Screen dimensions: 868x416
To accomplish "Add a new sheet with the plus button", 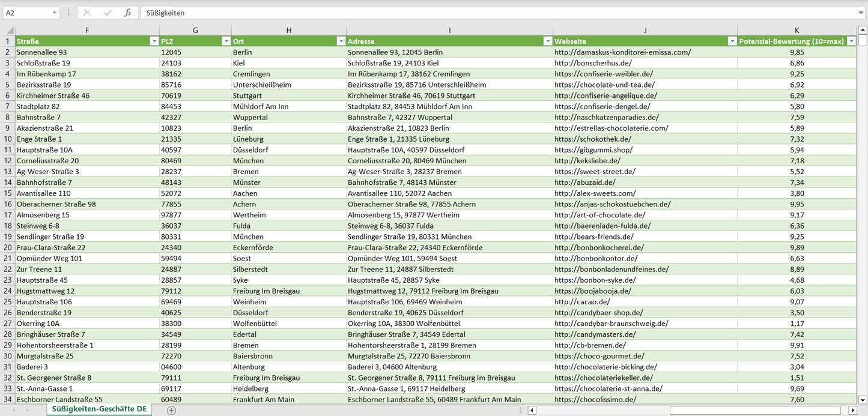I will coord(171,410).
